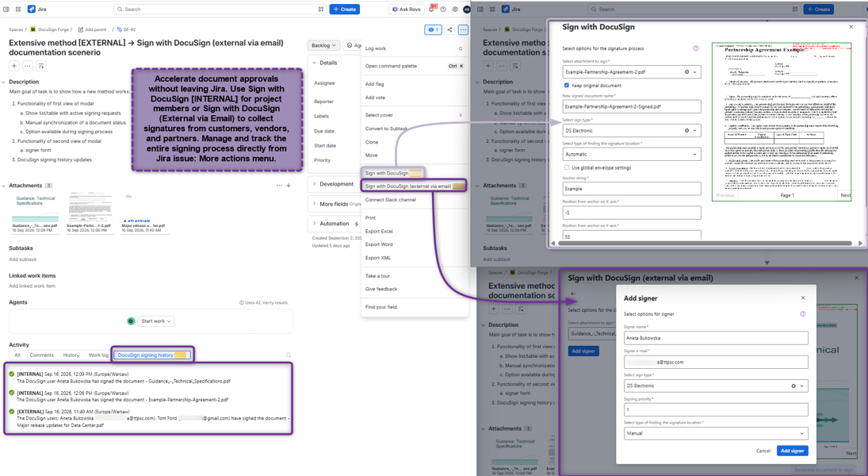
Task: Choose Convert to Subtask from the menu
Action: [x=386, y=129]
